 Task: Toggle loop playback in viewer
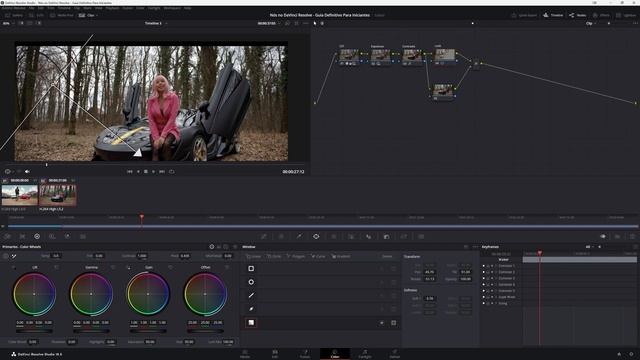tap(171, 172)
